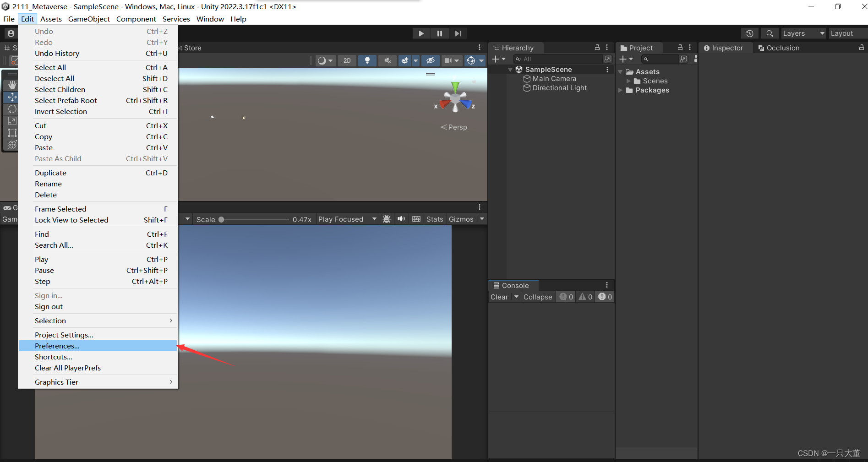The image size is (868, 462).
Task: Toggle Console info message filter
Action: [566, 297]
